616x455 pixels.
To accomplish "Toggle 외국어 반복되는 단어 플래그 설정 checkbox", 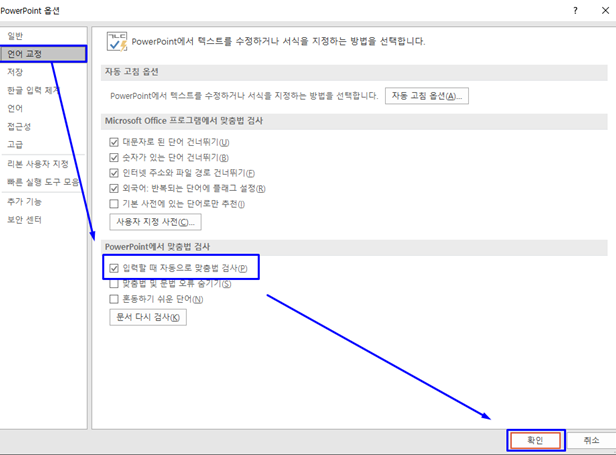I will pos(114,189).
